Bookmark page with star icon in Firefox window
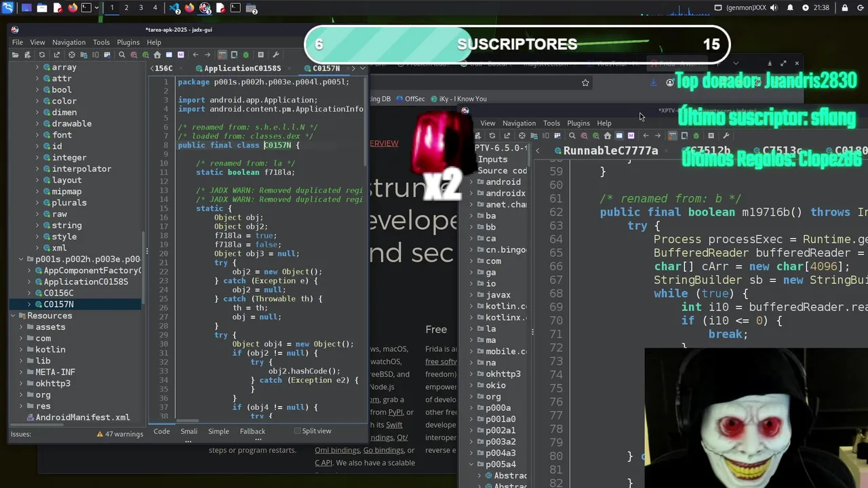 click(585, 83)
